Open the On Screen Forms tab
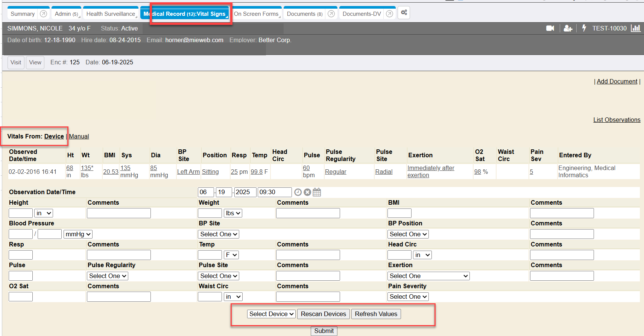 (256, 14)
